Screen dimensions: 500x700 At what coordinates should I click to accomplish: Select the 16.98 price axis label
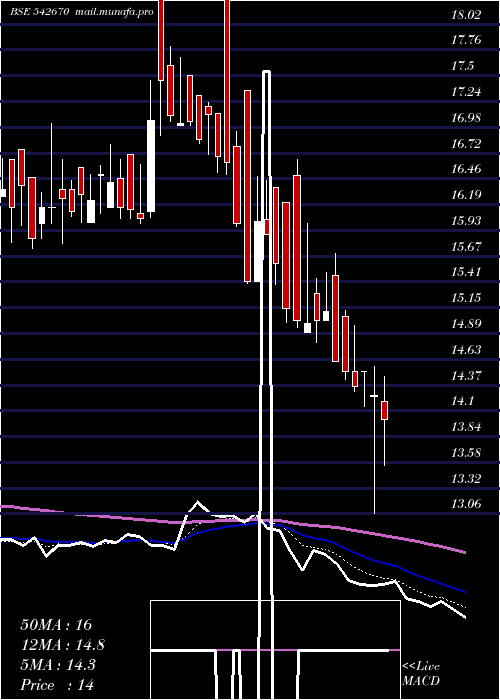pos(466,118)
